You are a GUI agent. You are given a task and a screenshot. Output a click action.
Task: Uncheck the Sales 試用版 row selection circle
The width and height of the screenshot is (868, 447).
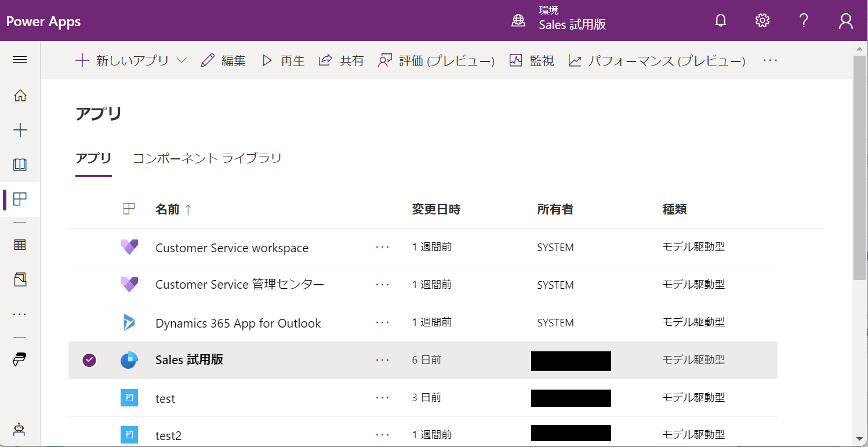tap(89, 360)
